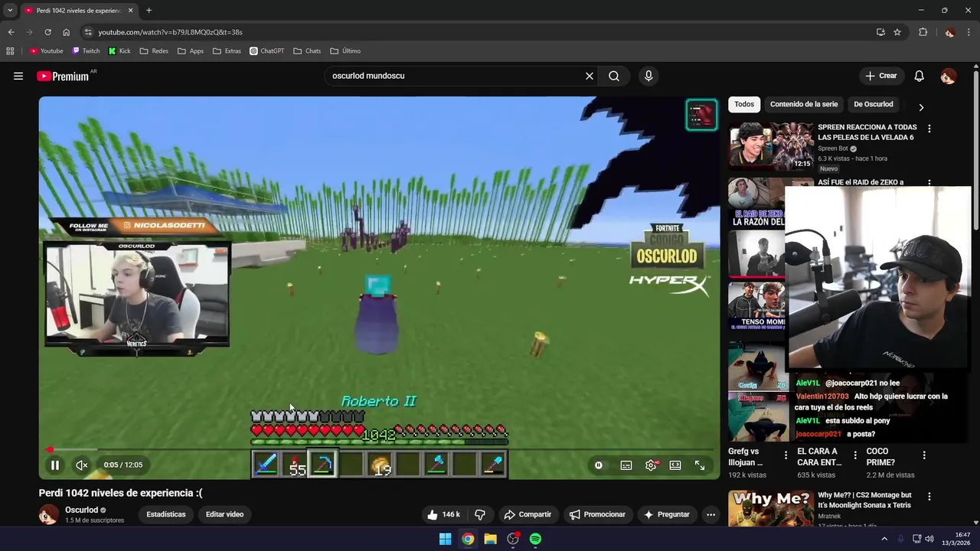980x551 pixels.
Task: Open Chrome profile avatar in toolbar
Action: pyautogui.click(x=949, y=32)
